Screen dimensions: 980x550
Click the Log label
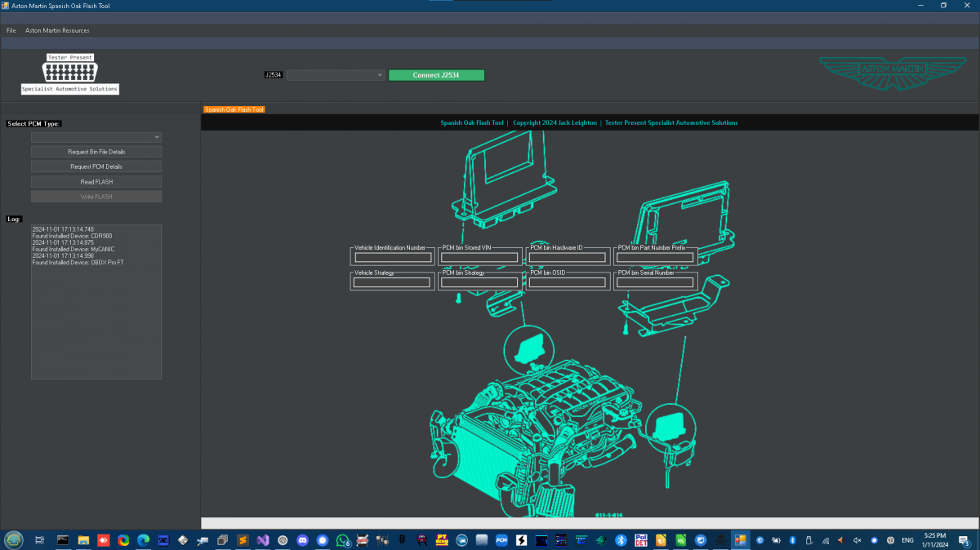tap(14, 219)
